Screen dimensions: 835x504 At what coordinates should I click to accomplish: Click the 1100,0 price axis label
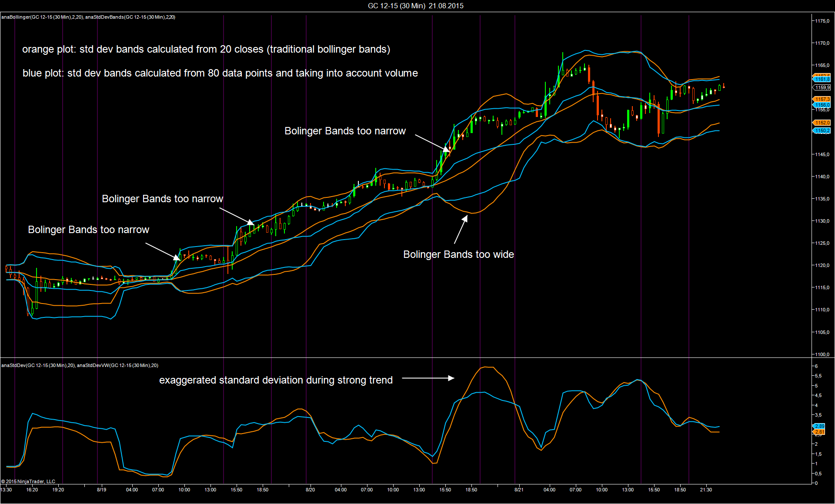822,354
